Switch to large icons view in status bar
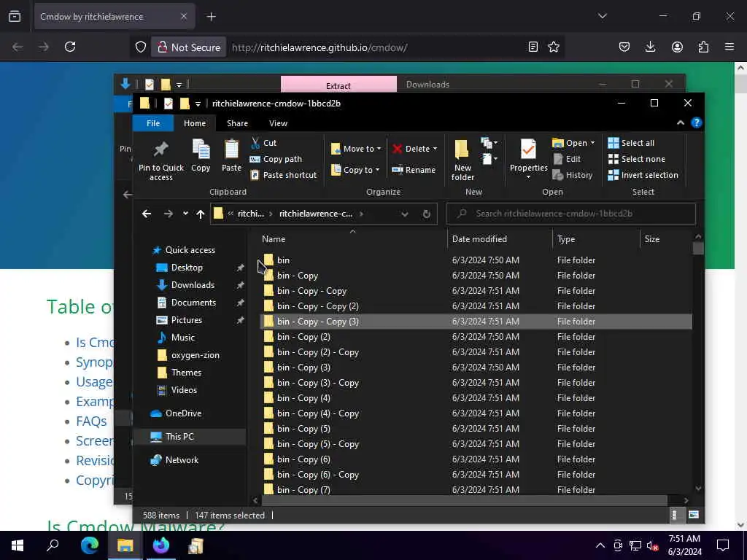This screenshot has width=747, height=560. click(694, 515)
